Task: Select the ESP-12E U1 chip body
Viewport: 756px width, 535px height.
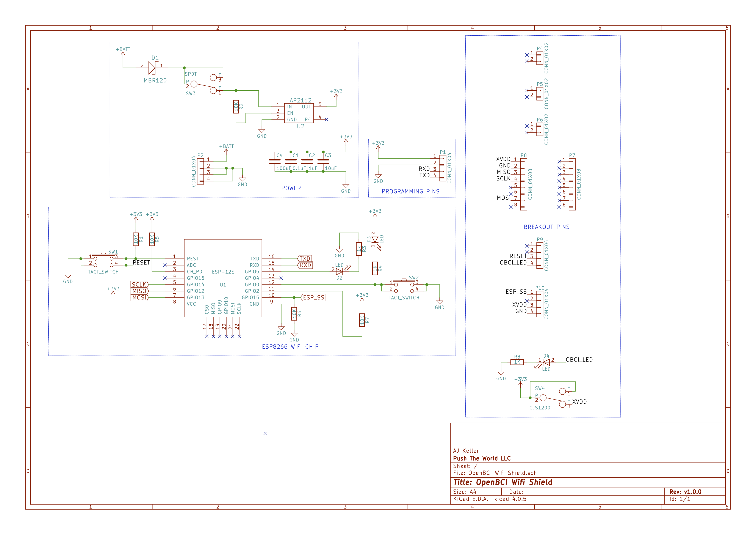Action: [x=223, y=278]
